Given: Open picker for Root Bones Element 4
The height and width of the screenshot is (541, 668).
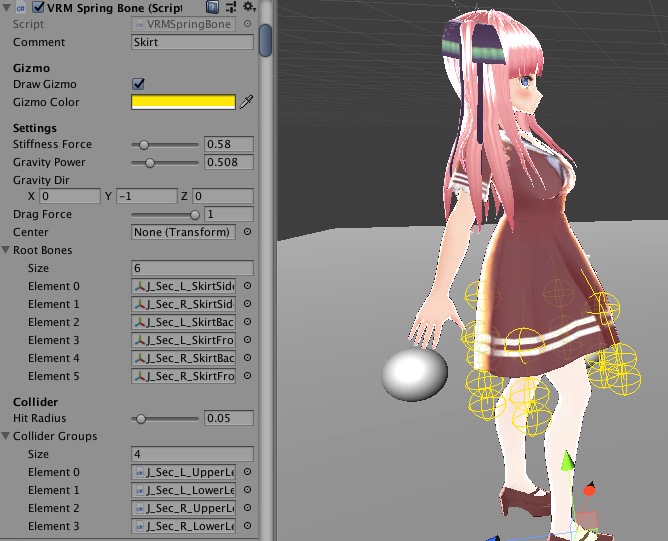Looking at the screenshot, I should pos(248,358).
